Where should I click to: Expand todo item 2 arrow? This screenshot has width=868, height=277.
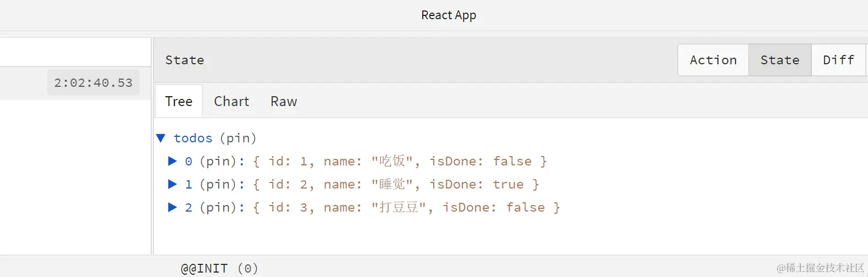click(x=172, y=207)
